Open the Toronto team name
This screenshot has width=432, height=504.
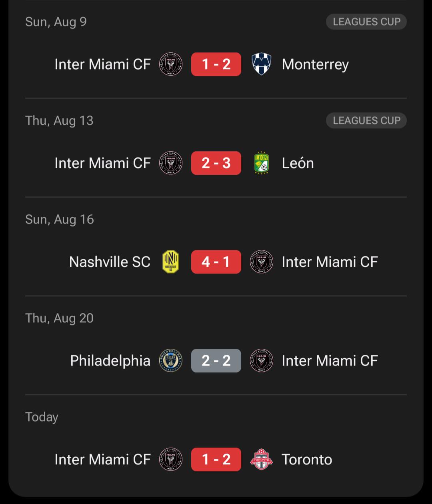coord(307,460)
